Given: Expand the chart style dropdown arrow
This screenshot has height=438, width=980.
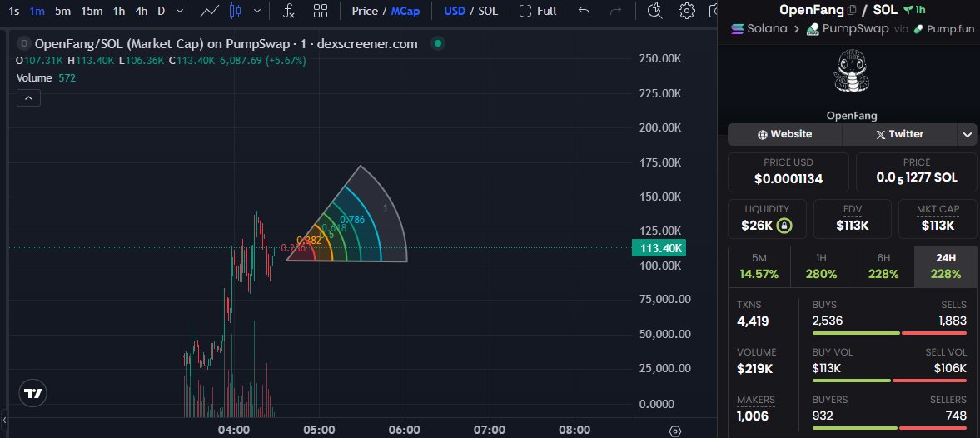Looking at the screenshot, I should pos(257,11).
